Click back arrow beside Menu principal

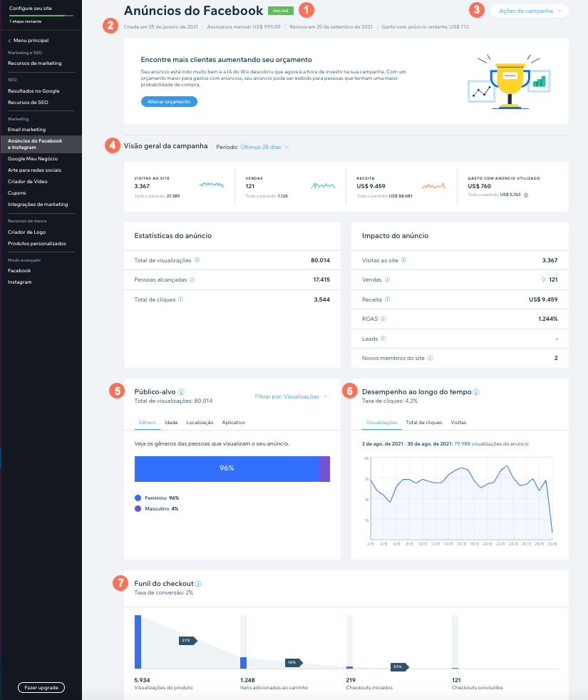tap(9, 41)
